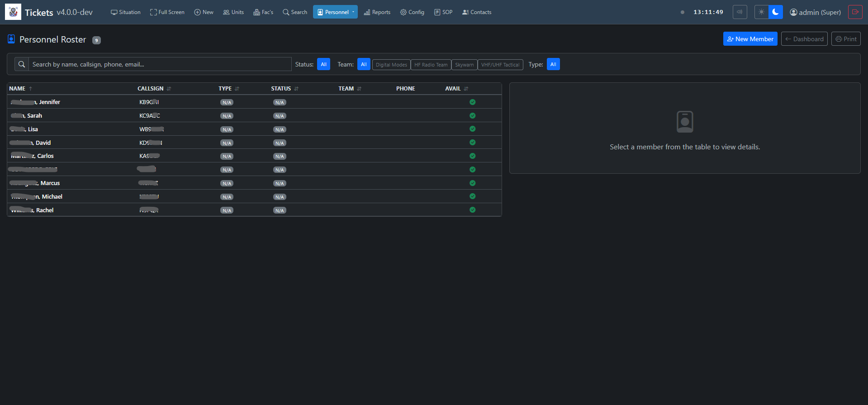Toggle the Skywarn team filter
The width and height of the screenshot is (868, 405).
click(x=464, y=65)
